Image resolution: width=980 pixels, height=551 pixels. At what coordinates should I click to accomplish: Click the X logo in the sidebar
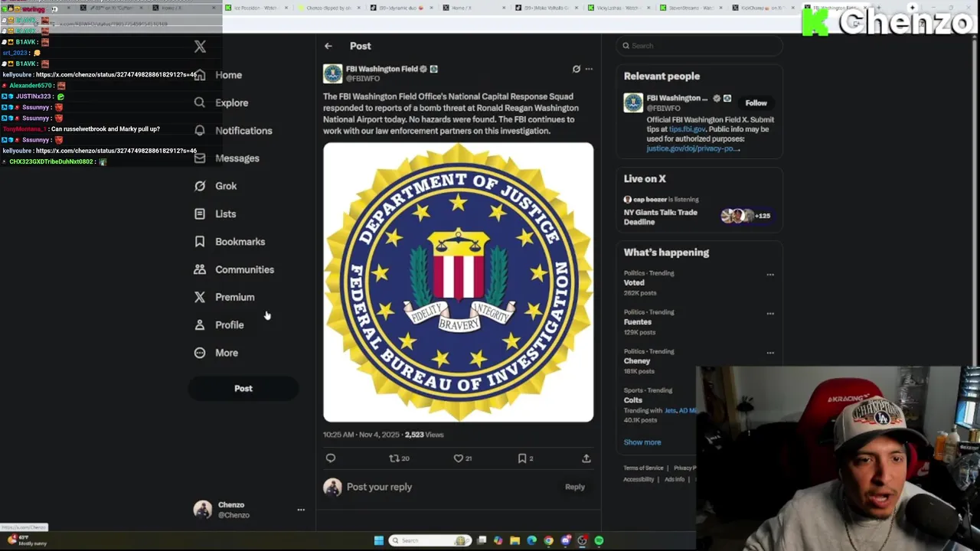[200, 47]
